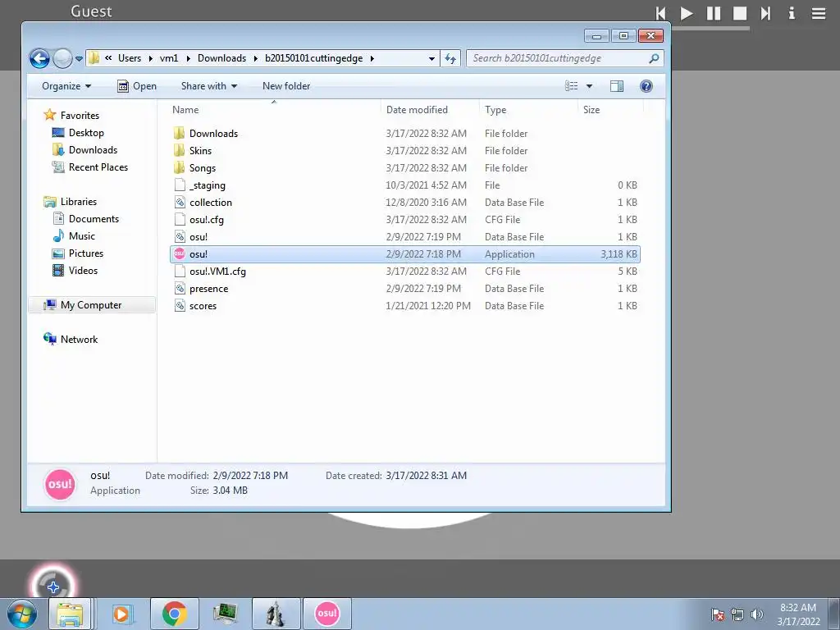Click New folder button
Image resolution: width=840 pixels, height=630 pixels.
(x=286, y=86)
